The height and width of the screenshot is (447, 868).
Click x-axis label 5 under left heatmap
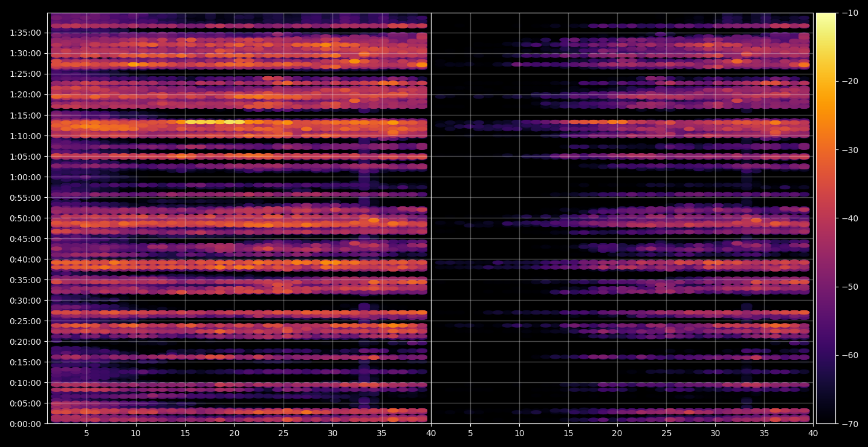[x=86, y=433]
